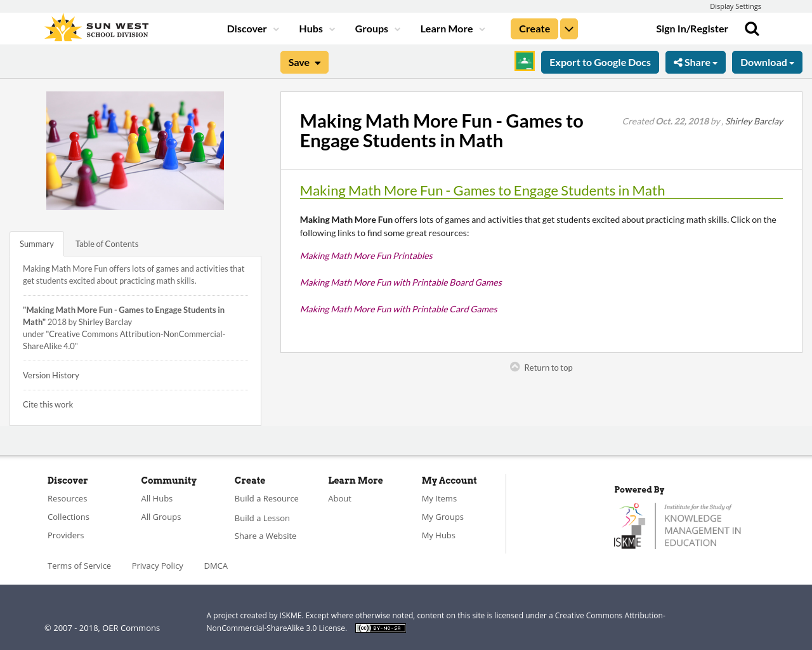The width and height of the screenshot is (812, 650).
Task: Select the Summary tab
Action: pyautogui.click(x=36, y=243)
